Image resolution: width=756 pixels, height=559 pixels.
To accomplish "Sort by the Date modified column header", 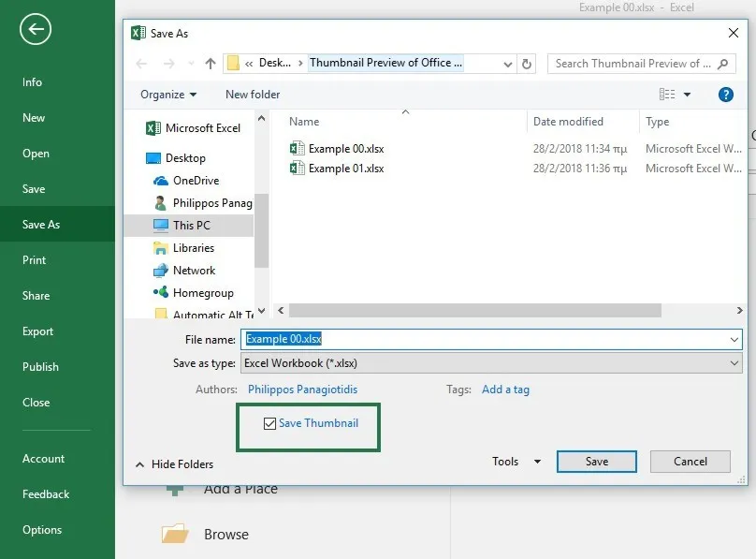I will 568,122.
